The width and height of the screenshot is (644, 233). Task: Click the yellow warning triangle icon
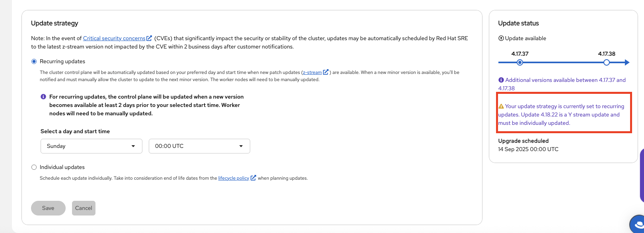(x=501, y=107)
